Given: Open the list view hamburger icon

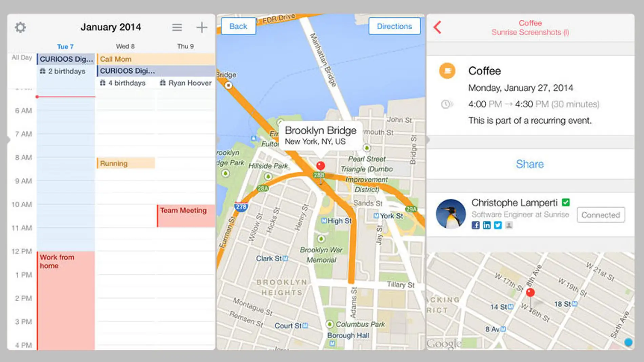Looking at the screenshot, I should click(177, 27).
